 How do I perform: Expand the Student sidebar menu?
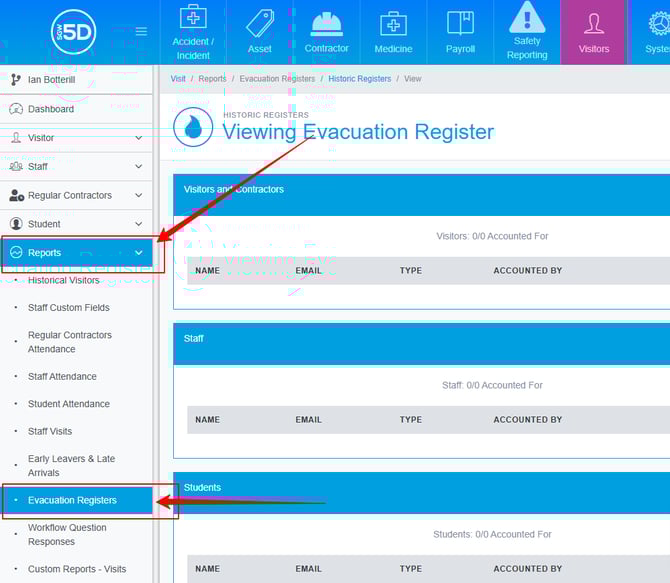(x=77, y=225)
